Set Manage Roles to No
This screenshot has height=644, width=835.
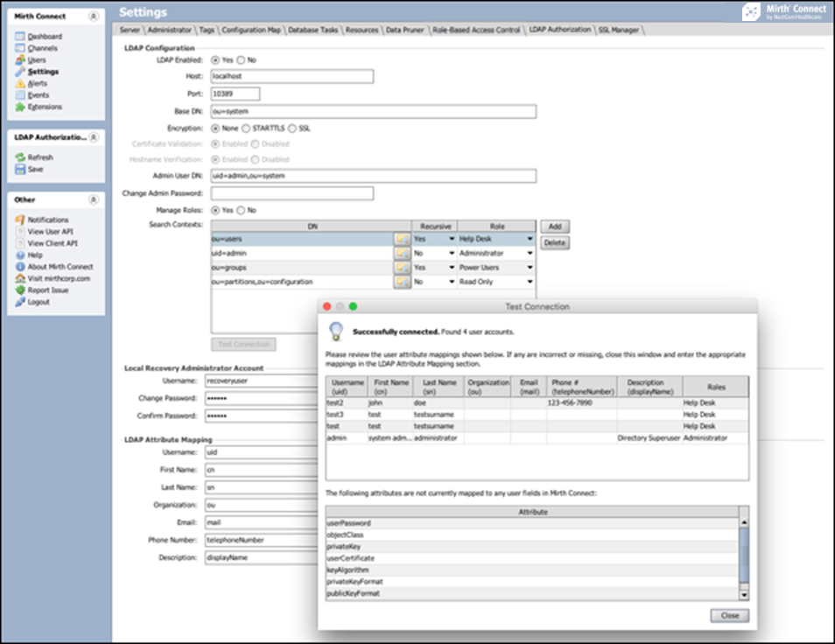click(x=242, y=210)
